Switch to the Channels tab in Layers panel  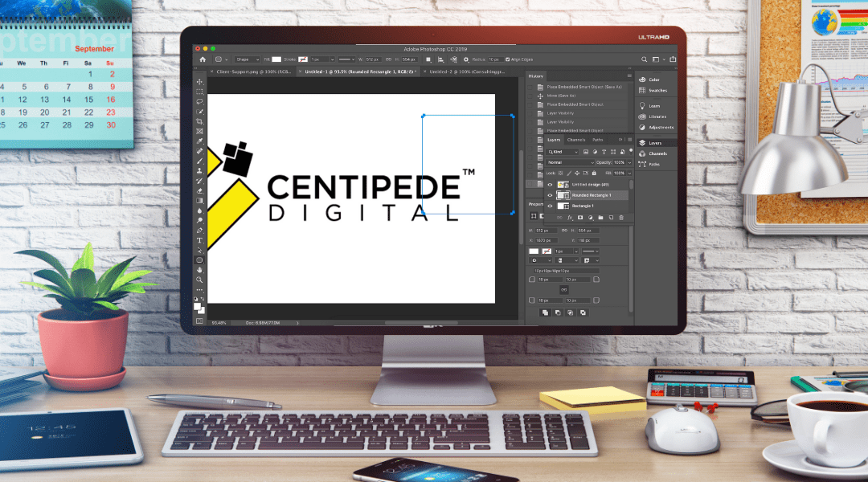576,140
